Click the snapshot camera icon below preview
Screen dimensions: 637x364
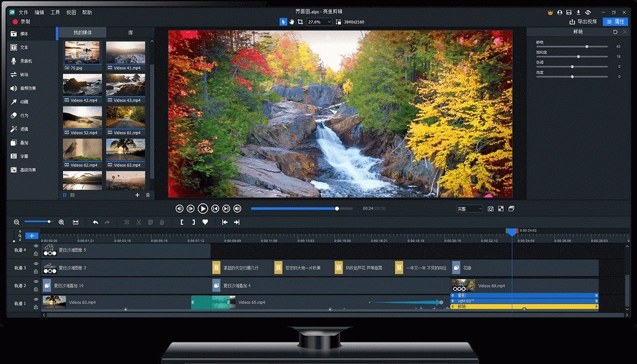(490, 209)
